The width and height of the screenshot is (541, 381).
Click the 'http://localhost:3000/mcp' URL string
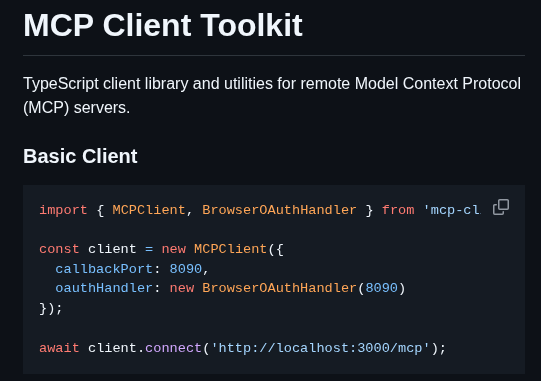click(x=320, y=348)
